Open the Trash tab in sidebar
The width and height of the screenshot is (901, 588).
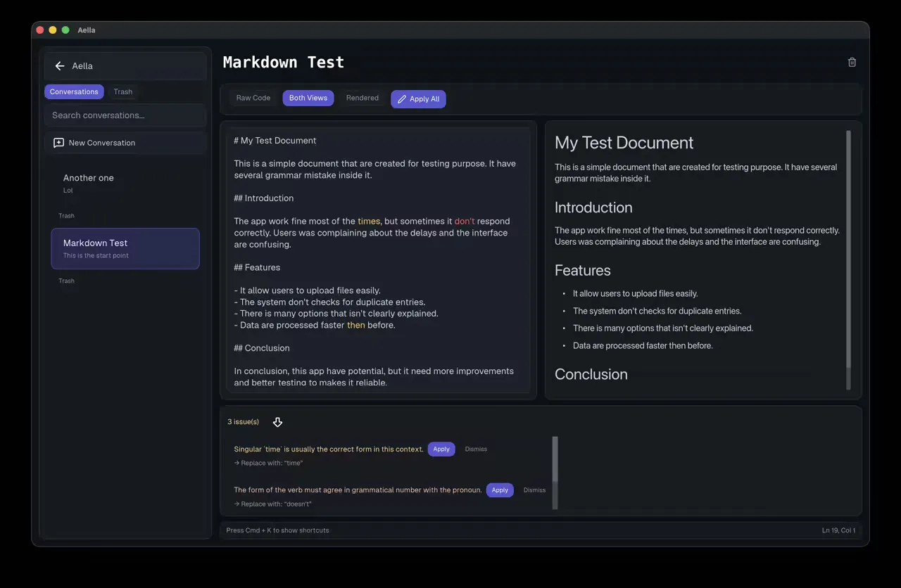coord(123,92)
